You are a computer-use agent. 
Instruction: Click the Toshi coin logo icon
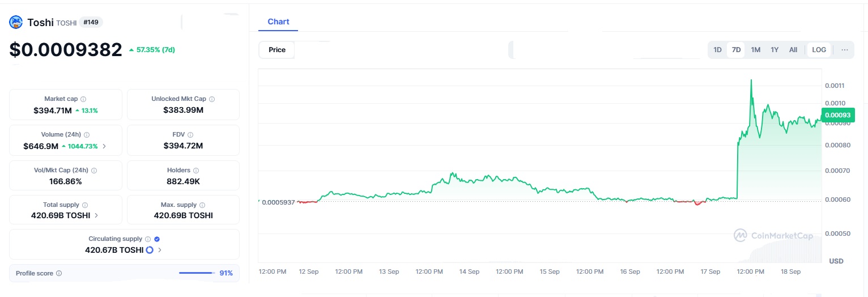tap(15, 22)
